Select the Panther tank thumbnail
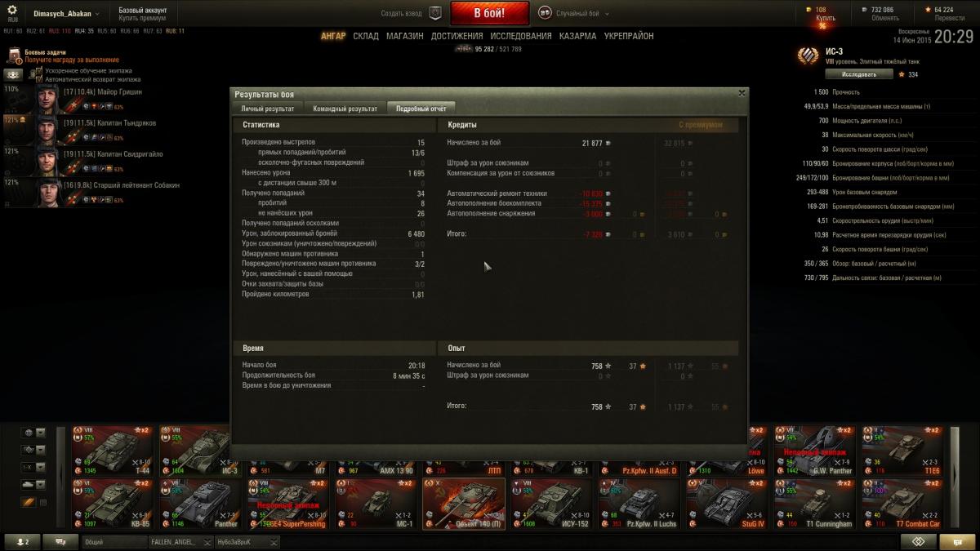Viewport: 980px width, 551px height. pyautogui.click(x=199, y=504)
